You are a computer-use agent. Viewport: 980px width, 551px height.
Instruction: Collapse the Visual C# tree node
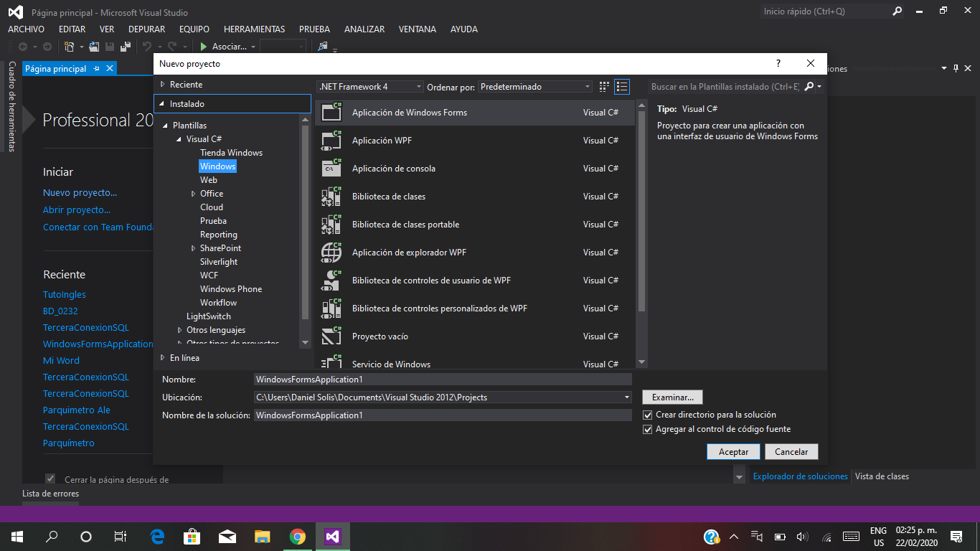pyautogui.click(x=180, y=139)
